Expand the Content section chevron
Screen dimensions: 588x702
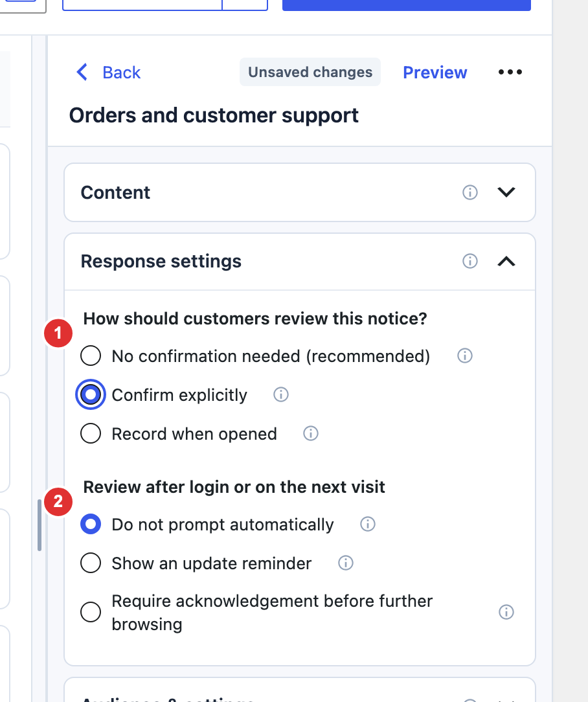[506, 192]
